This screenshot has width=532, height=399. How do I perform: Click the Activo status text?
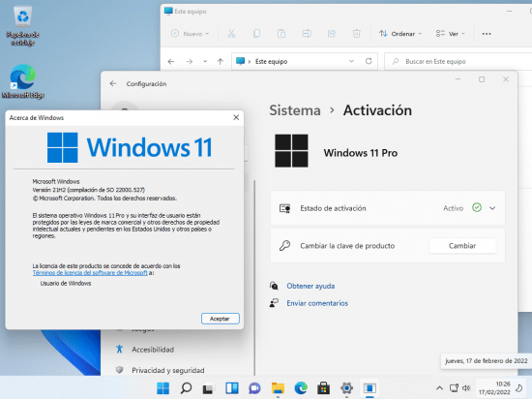click(453, 208)
